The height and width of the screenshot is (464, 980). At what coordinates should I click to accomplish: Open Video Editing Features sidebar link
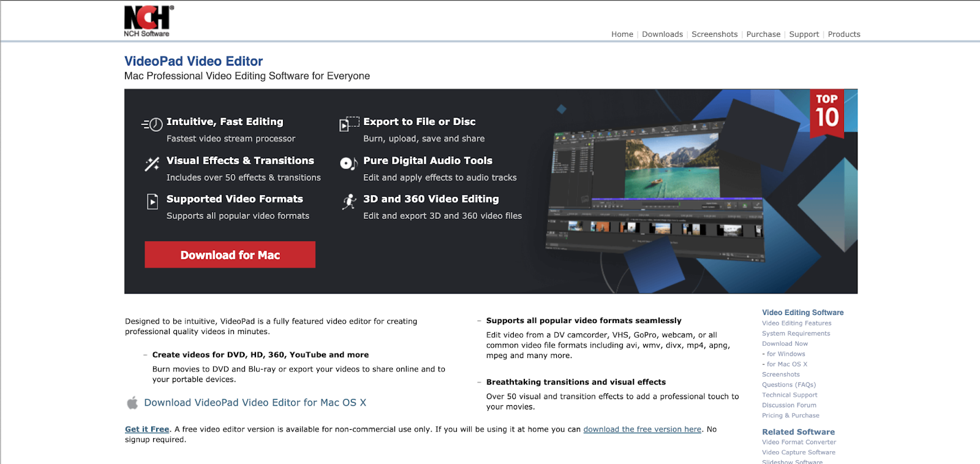point(796,323)
